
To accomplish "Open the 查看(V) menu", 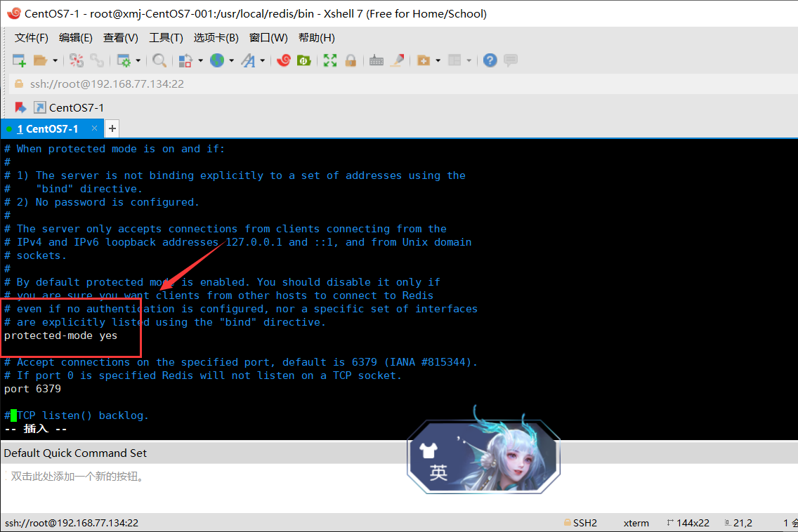I will pyautogui.click(x=121, y=38).
